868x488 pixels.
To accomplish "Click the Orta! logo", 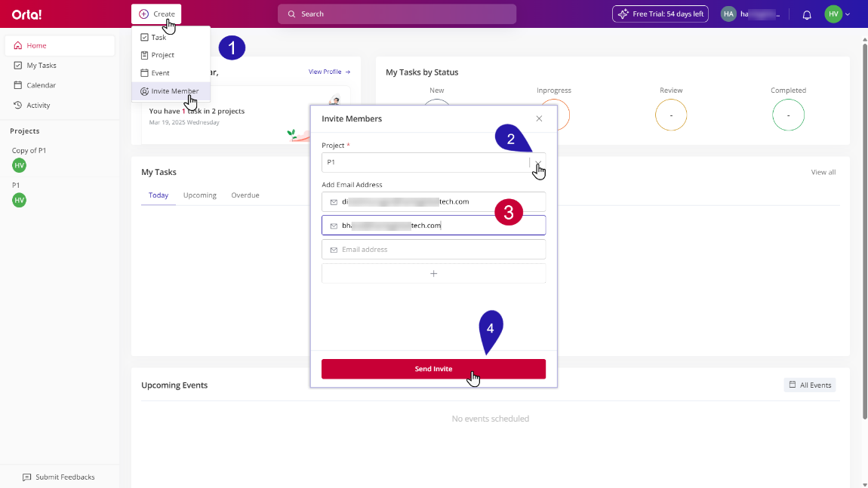I will pos(26,14).
